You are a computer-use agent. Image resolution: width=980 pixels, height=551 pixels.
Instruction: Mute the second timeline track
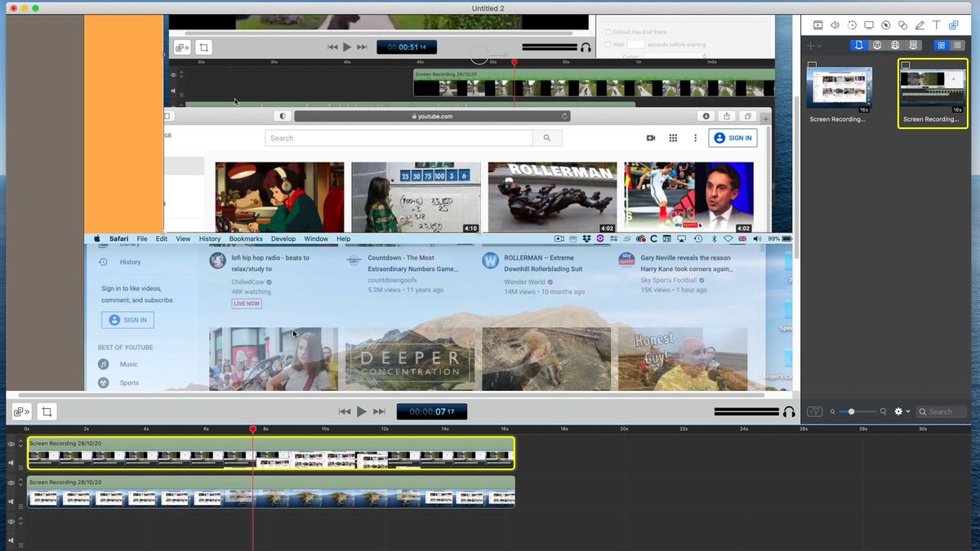(11, 501)
